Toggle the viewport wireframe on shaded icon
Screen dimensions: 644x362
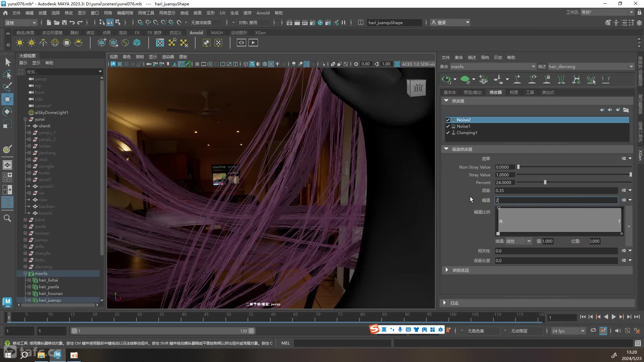coord(265,64)
